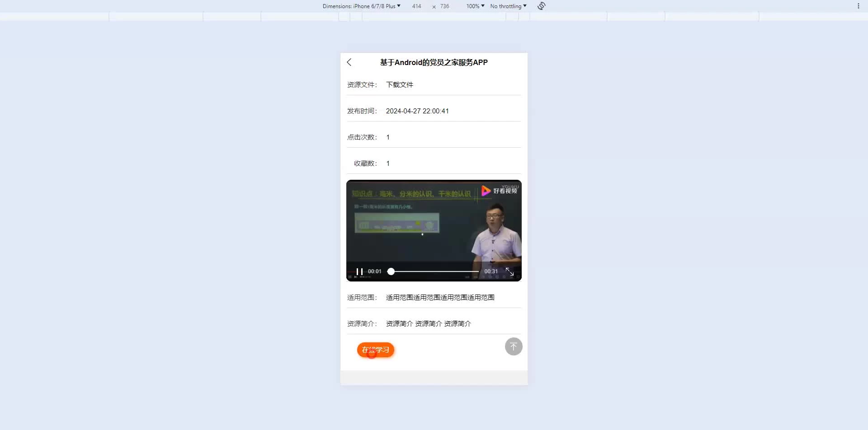
Task: Open the Dimensions iPhone 6/7/8 Plus dropdown
Action: 361,6
